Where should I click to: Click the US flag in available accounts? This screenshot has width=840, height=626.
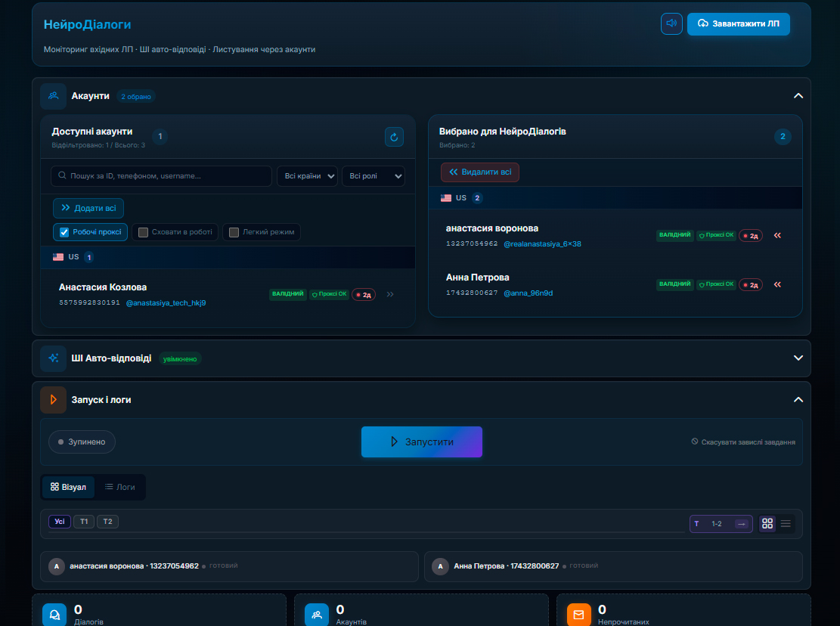[58, 258]
